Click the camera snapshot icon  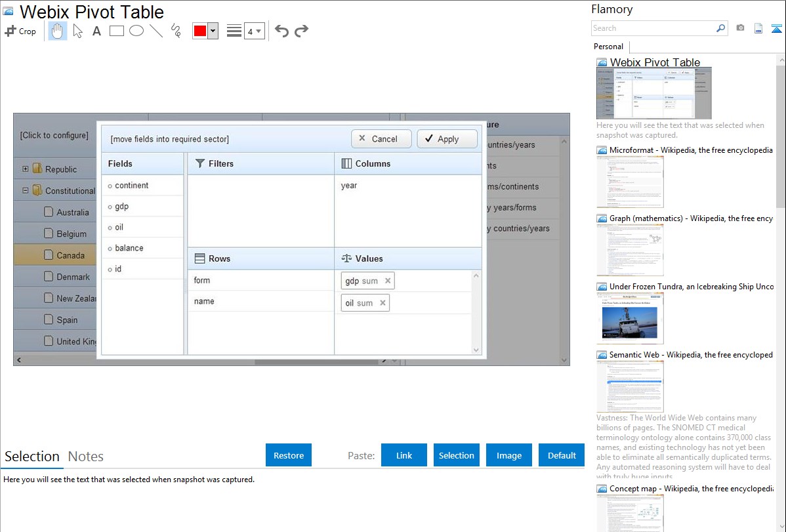(740, 28)
